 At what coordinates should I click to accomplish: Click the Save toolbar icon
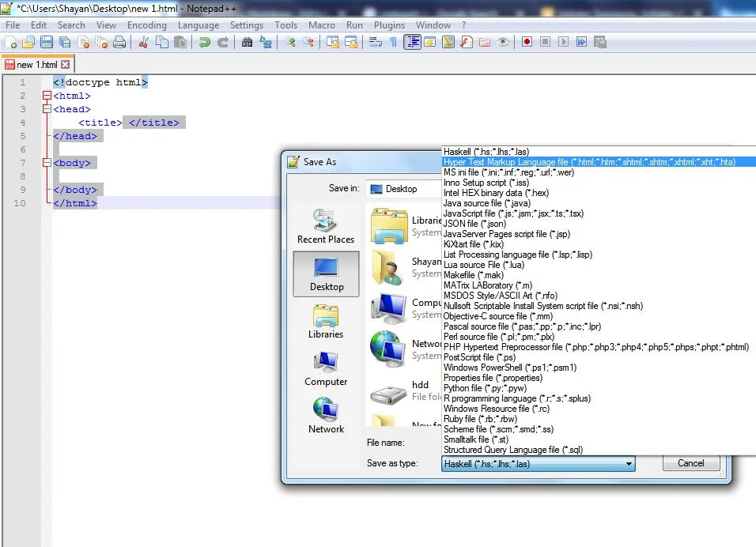click(47, 43)
